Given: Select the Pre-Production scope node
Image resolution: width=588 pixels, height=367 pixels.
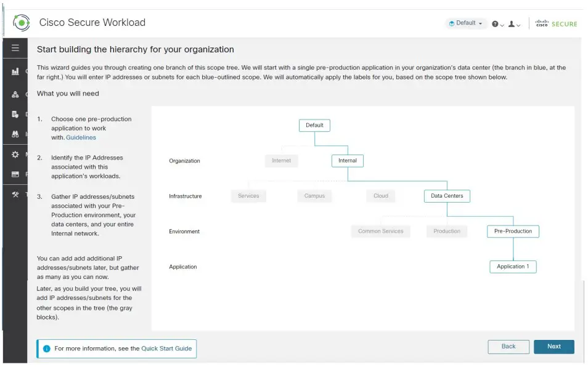Looking at the screenshot, I should [x=513, y=232].
